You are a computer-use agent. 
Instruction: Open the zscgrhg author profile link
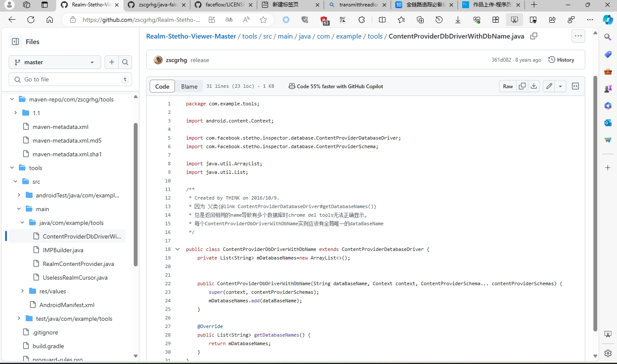coord(176,60)
